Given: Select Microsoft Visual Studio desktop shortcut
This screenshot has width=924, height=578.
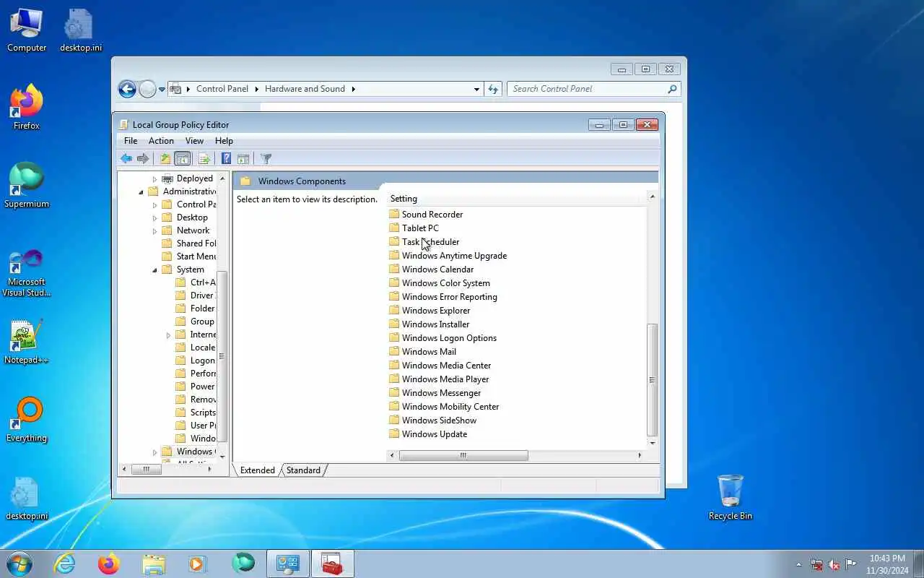Looking at the screenshot, I should [27, 273].
